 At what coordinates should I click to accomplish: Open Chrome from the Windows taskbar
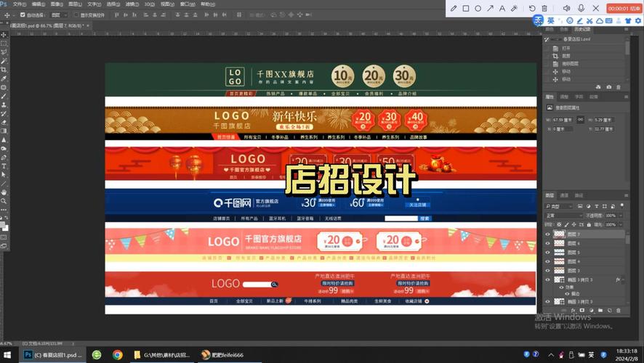(x=118, y=355)
